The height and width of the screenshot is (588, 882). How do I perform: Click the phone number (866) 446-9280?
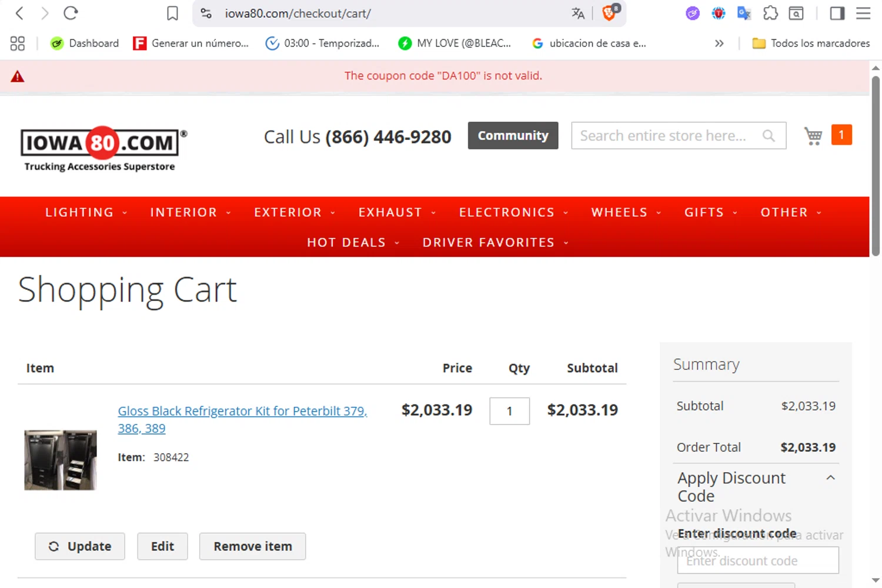[388, 136]
